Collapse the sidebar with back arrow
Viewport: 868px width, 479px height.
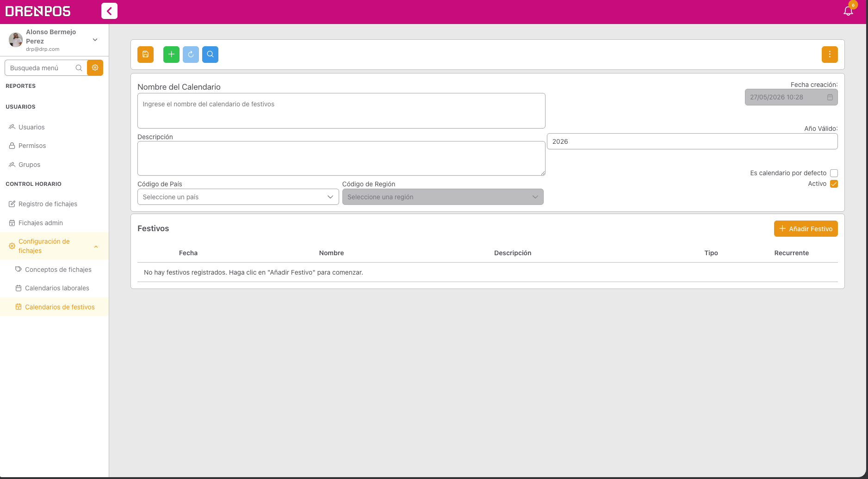coord(109,11)
